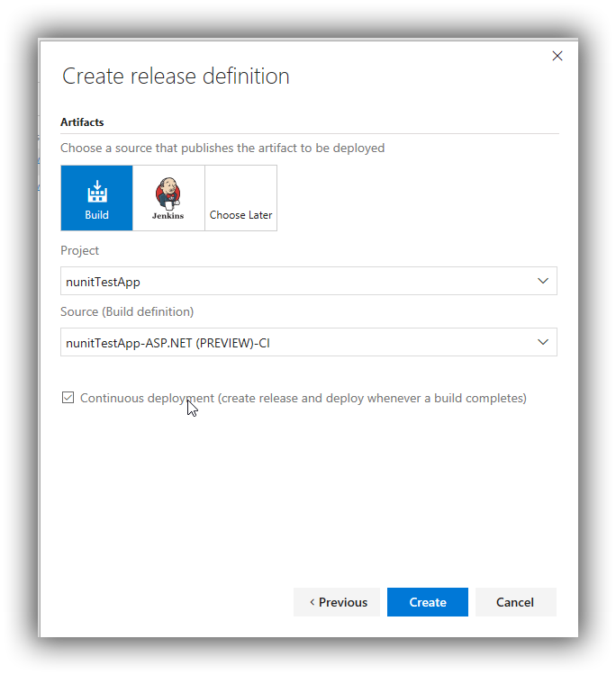Viewport: 616px width, 675px height.
Task: Cancel the release definition dialog
Action: [516, 602]
